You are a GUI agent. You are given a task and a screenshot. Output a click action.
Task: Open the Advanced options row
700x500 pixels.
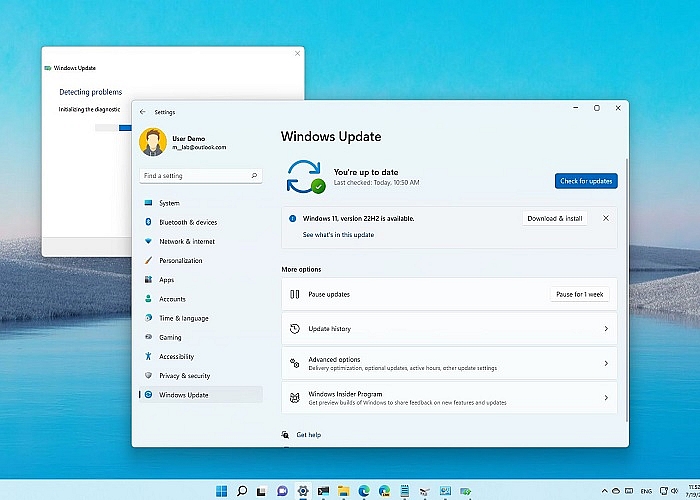(x=449, y=363)
